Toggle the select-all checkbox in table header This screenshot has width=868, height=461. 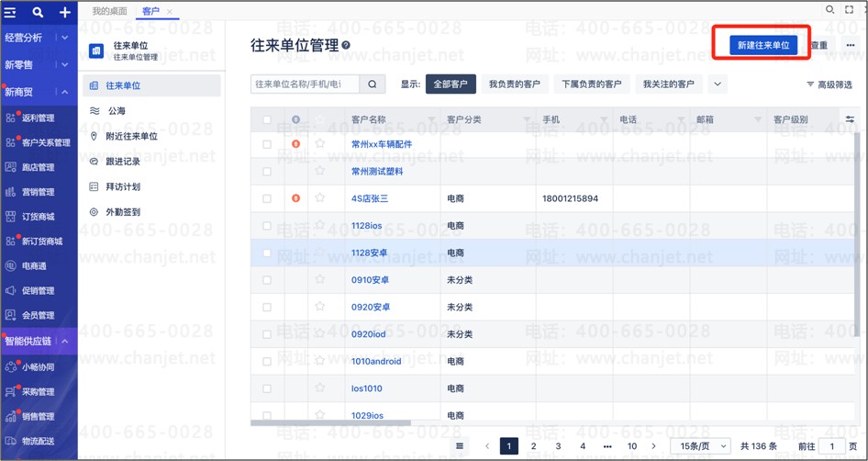[x=267, y=119]
